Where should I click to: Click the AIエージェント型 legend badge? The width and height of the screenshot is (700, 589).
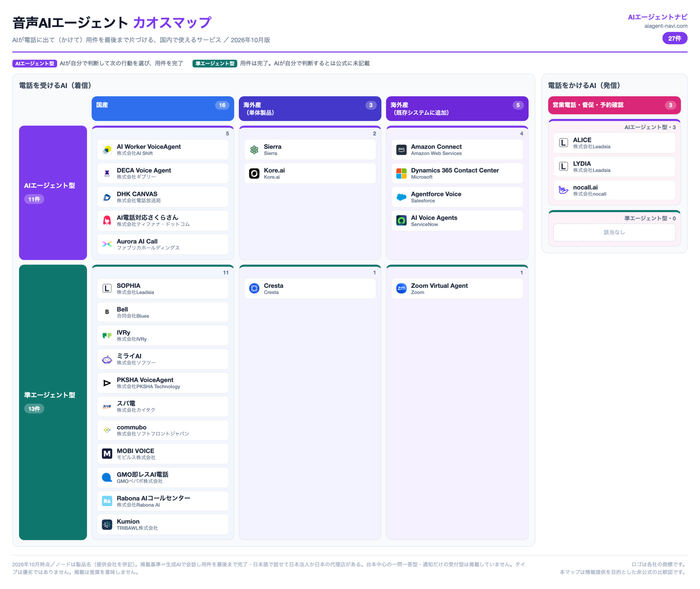point(35,63)
